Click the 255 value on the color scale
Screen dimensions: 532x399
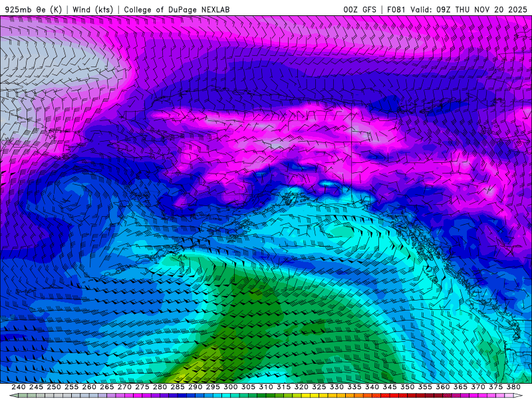point(71,387)
